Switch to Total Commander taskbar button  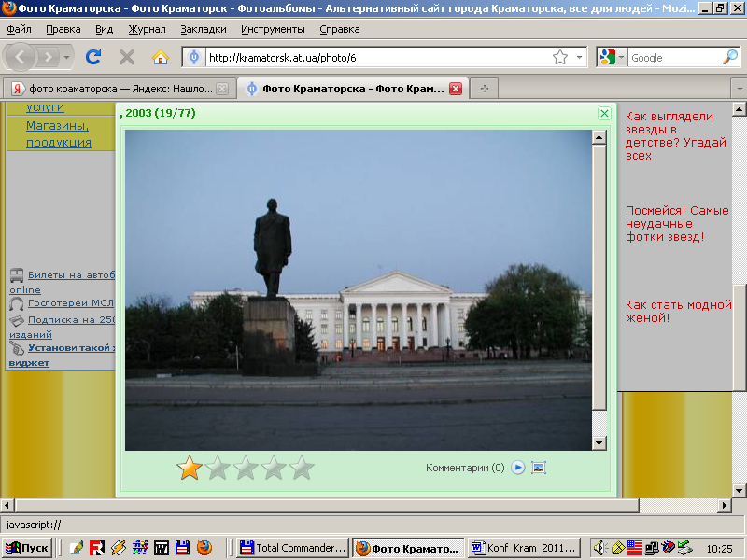point(293,548)
